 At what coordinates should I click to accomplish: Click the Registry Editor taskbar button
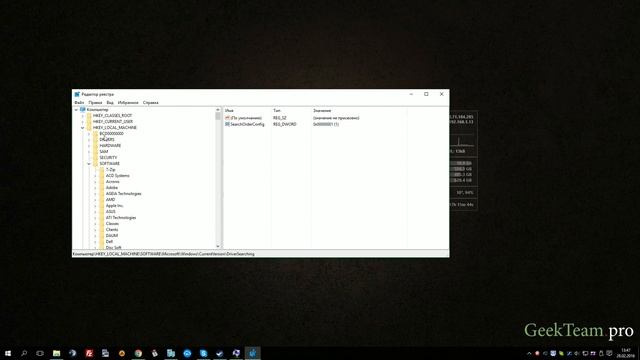(x=253, y=353)
